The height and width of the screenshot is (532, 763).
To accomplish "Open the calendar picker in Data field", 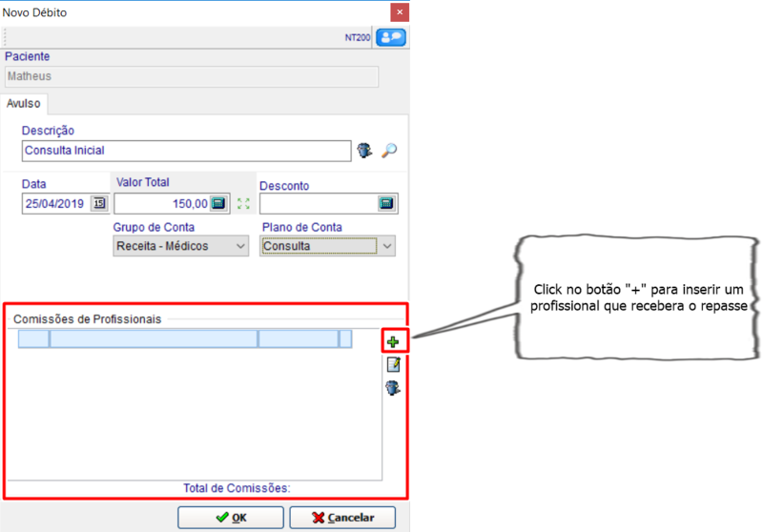I will click(x=99, y=203).
